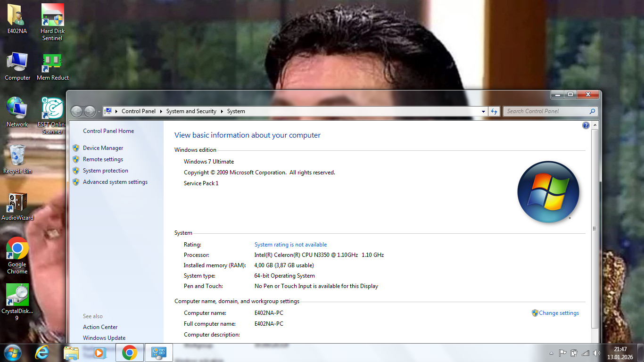
Task: Open volume speaker tray icon
Action: tap(597, 353)
